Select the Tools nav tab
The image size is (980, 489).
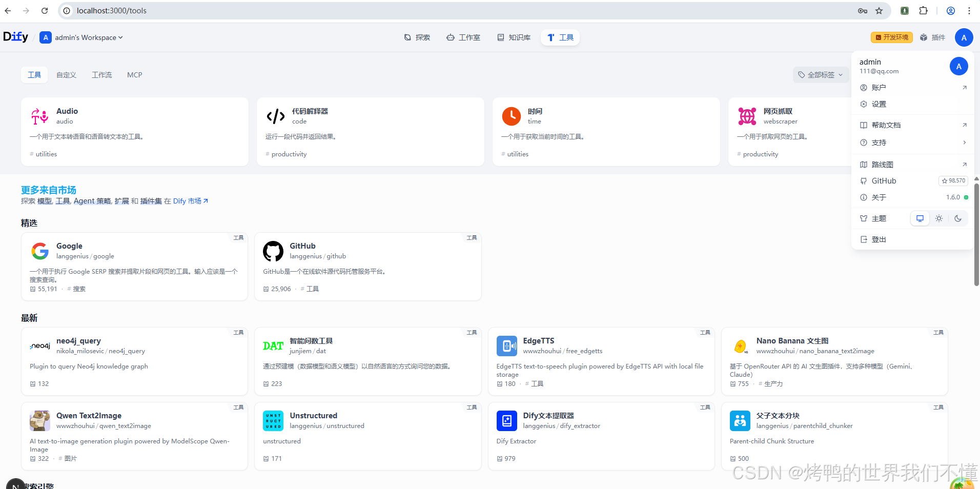point(560,37)
